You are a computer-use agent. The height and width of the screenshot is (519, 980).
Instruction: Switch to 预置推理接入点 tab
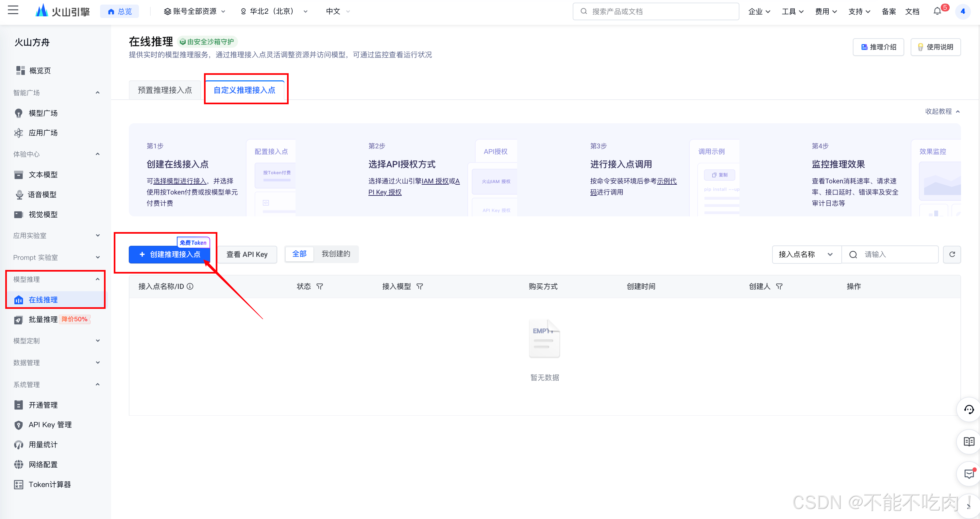pyautogui.click(x=165, y=90)
